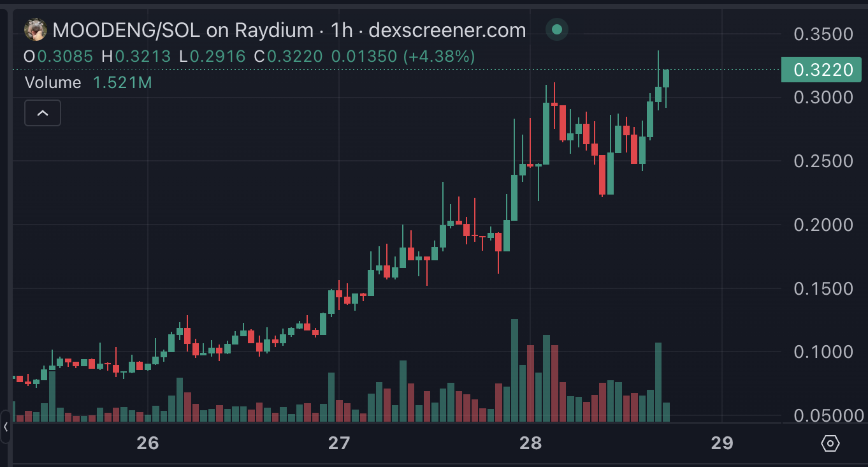868x467 pixels.
Task: Click the date label 28 on time axis
Action: pyautogui.click(x=530, y=443)
